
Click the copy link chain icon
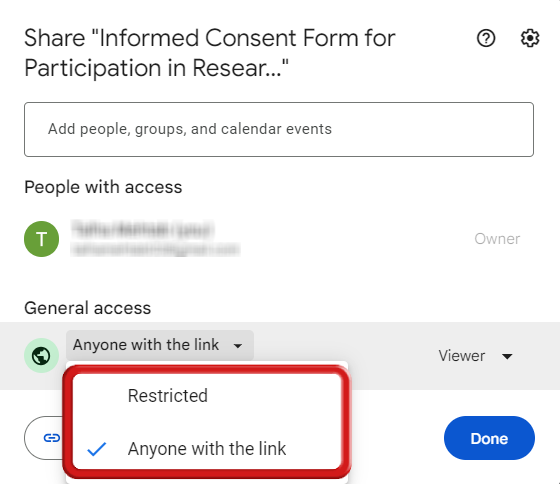(x=51, y=438)
